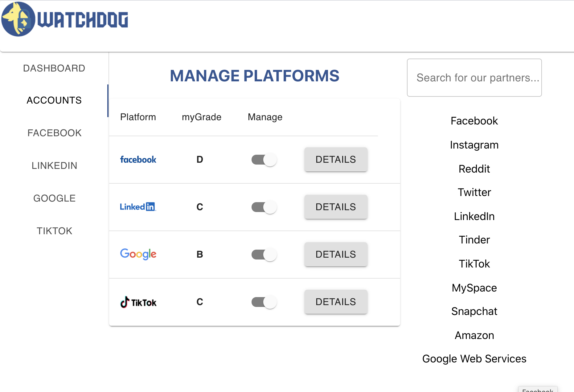Select Facebook in partners list
574x392 pixels.
(x=474, y=121)
